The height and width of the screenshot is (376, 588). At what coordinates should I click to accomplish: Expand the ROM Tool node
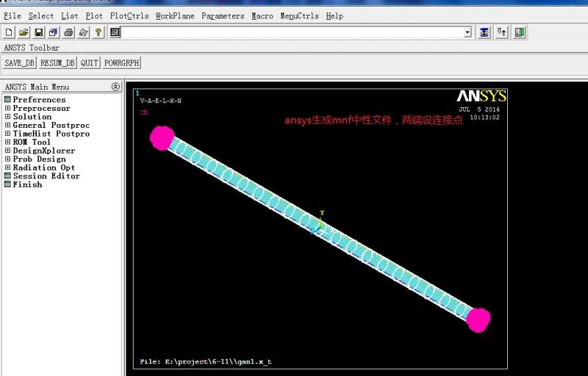[x=7, y=142]
